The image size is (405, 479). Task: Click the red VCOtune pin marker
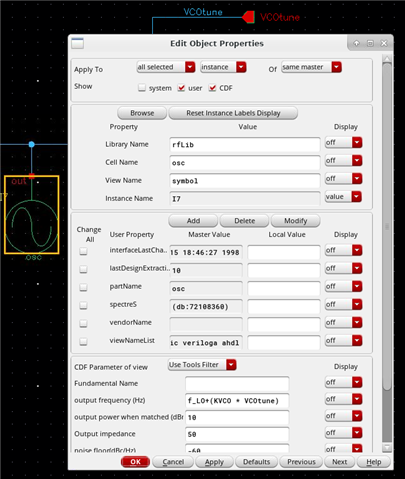point(249,17)
